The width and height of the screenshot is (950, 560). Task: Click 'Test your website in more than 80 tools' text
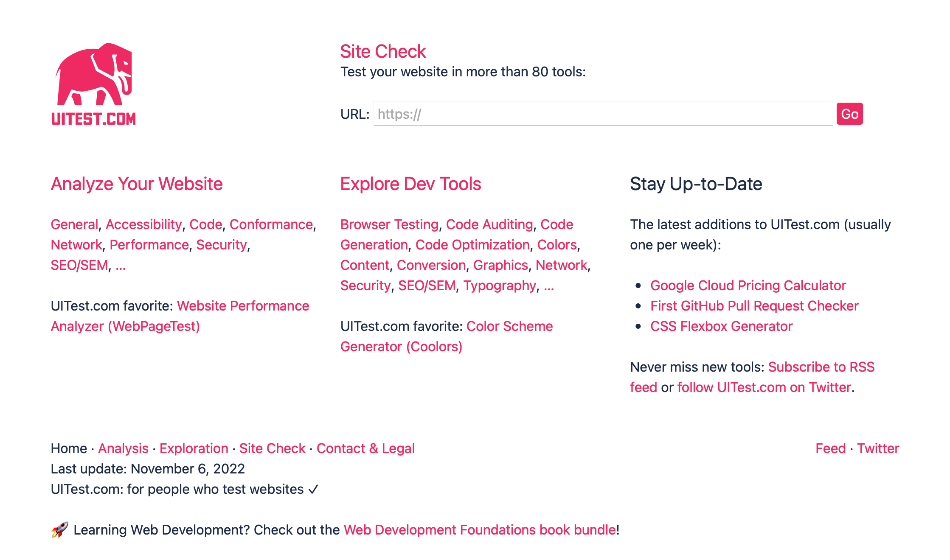point(463,72)
